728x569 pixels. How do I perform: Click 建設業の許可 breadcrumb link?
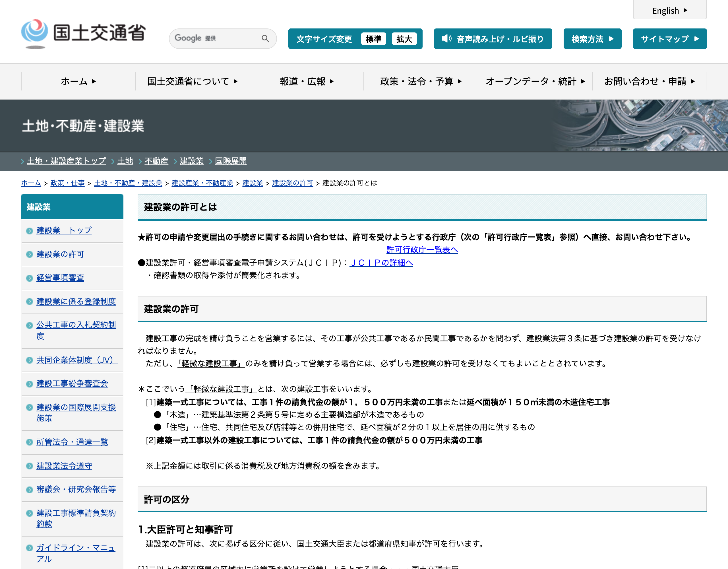[293, 183]
